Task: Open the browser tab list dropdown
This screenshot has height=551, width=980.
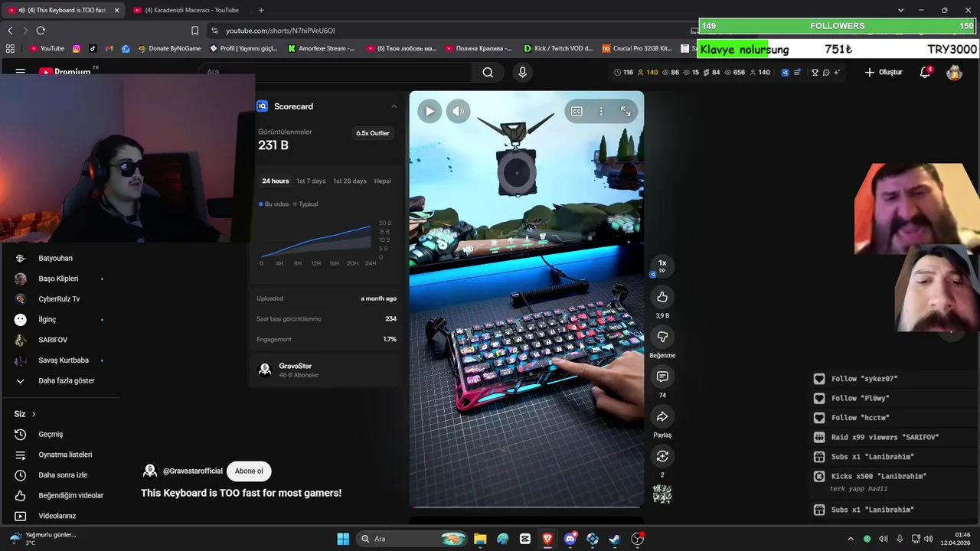Action: [900, 10]
